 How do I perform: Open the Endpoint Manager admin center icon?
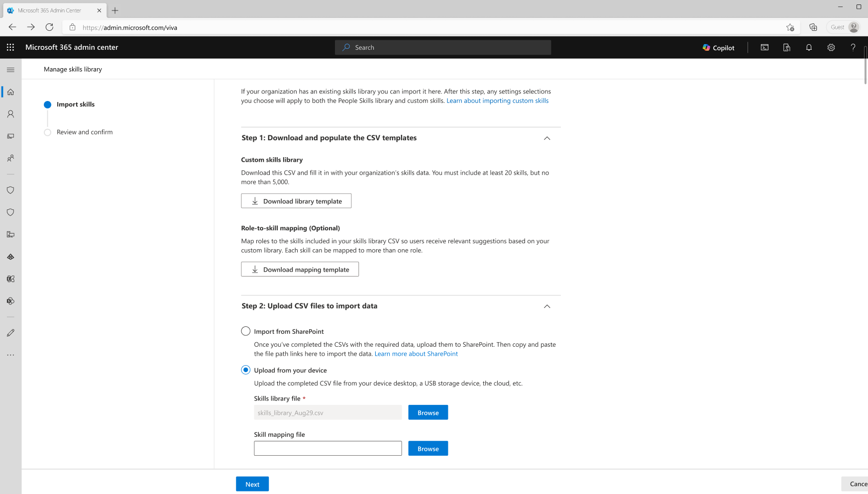click(10, 234)
